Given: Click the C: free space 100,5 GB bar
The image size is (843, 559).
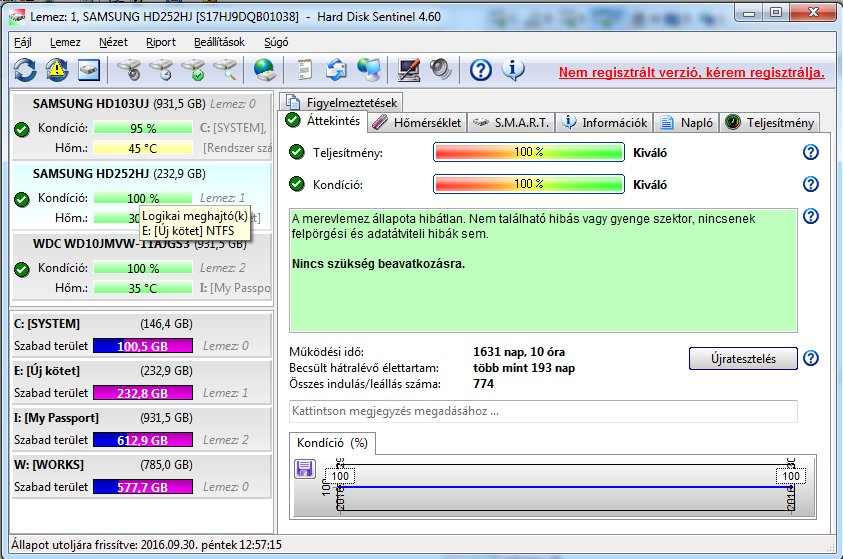Looking at the screenshot, I should tap(142, 346).
